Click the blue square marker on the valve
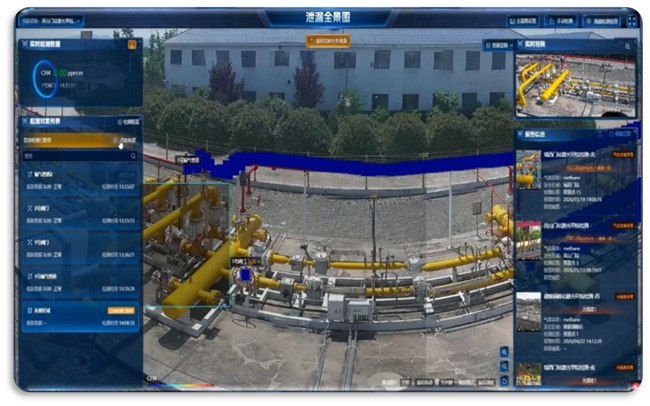The height and width of the screenshot is (406, 650). pos(246,275)
